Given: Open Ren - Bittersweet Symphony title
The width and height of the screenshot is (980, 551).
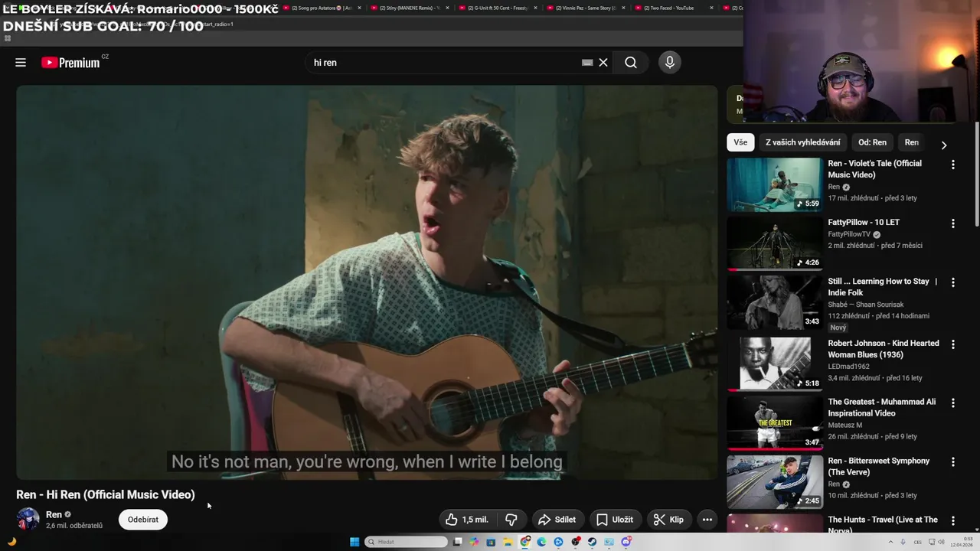Looking at the screenshot, I should point(879,467).
